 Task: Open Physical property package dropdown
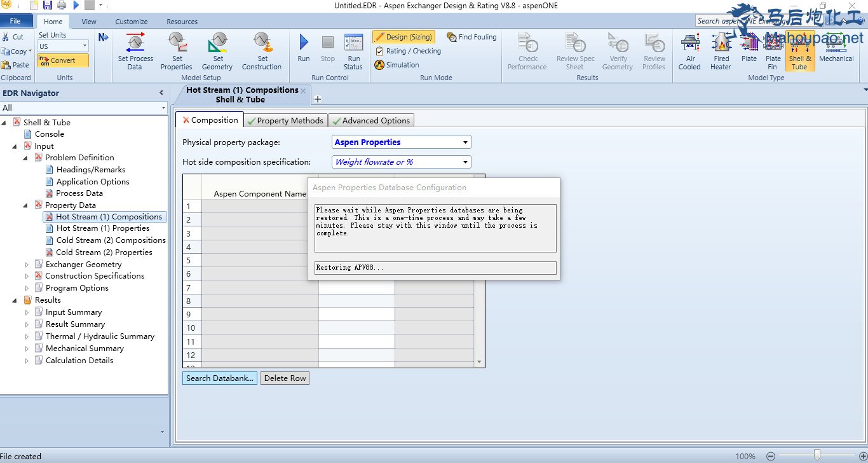click(x=466, y=142)
